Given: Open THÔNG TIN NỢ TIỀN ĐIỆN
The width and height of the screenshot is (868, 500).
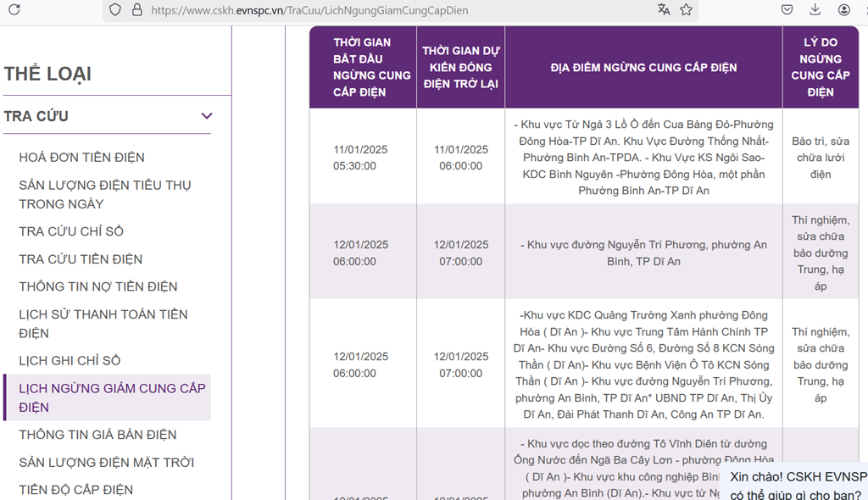Looking at the screenshot, I should pyautogui.click(x=97, y=286).
